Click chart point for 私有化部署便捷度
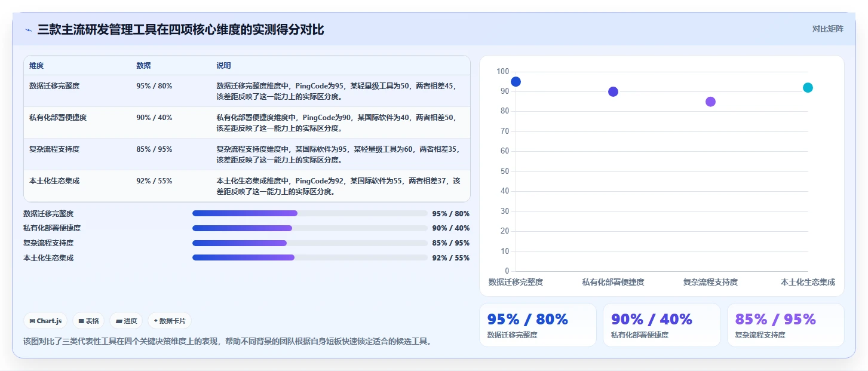 [x=613, y=91]
